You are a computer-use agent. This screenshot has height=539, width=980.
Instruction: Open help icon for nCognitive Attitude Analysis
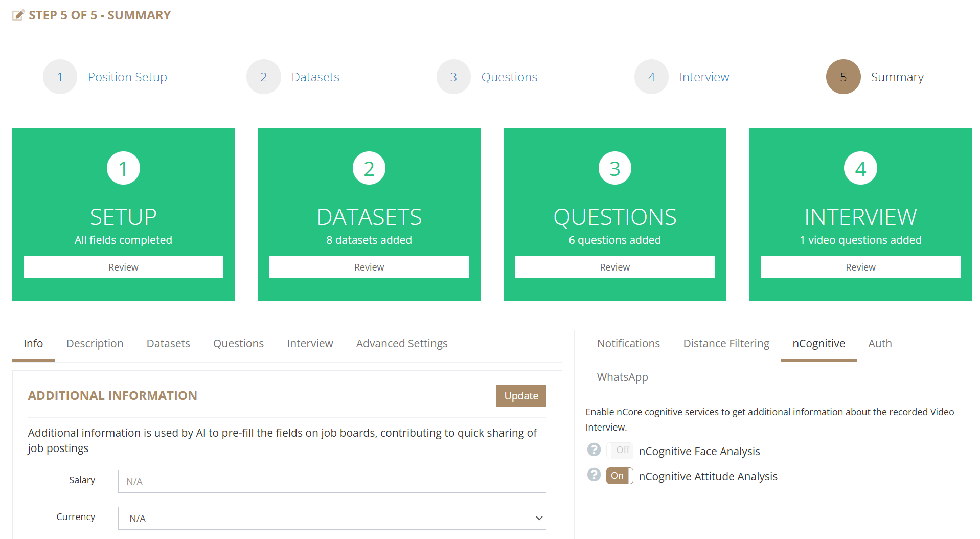[x=594, y=475]
